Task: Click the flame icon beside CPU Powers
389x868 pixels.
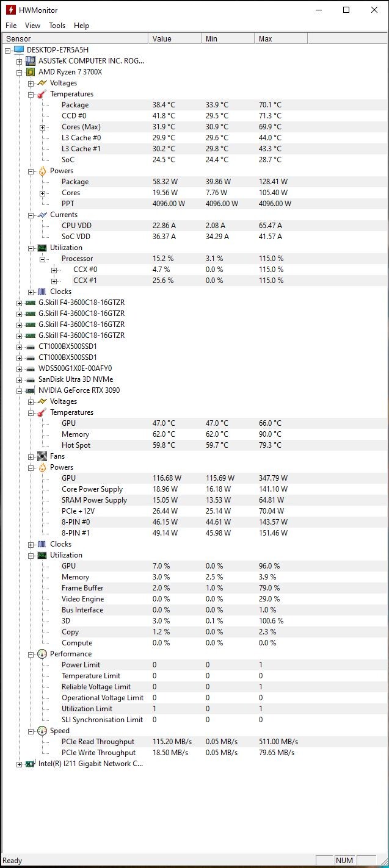Action: tap(42, 171)
